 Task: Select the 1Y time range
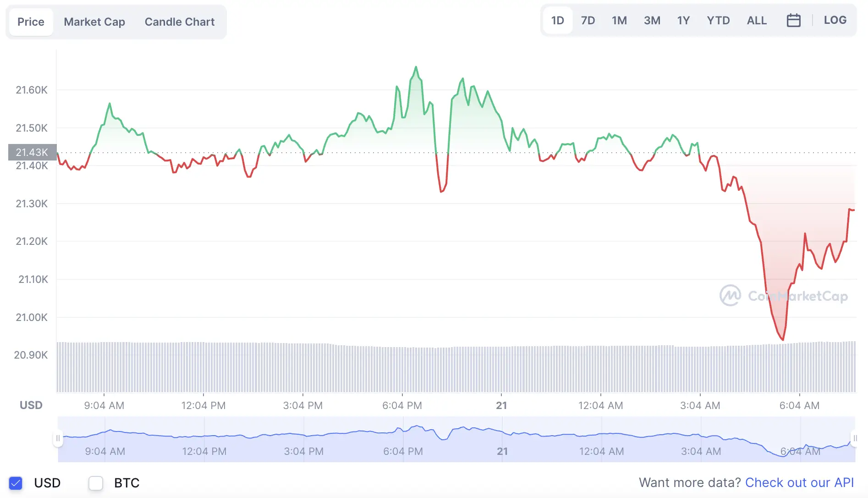pos(683,20)
